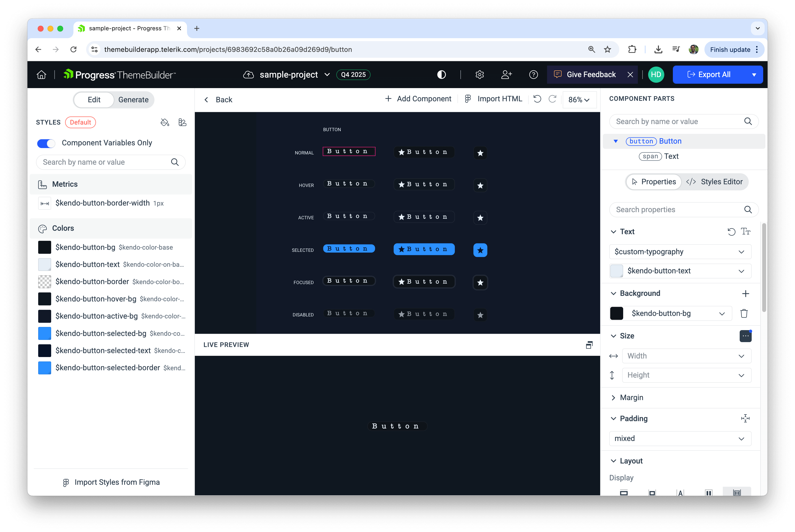Open the help question mark icon

(x=533, y=75)
